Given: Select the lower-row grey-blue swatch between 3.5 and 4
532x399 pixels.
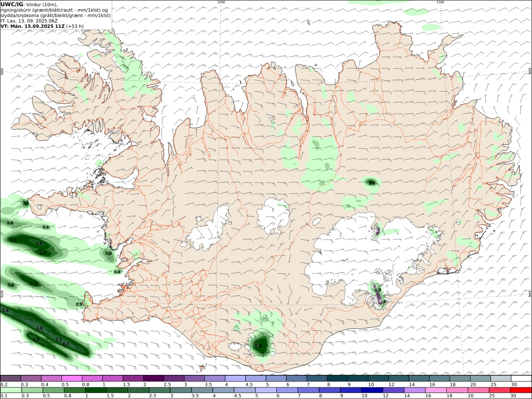Looking at the screenshot, I should click(x=202, y=390).
